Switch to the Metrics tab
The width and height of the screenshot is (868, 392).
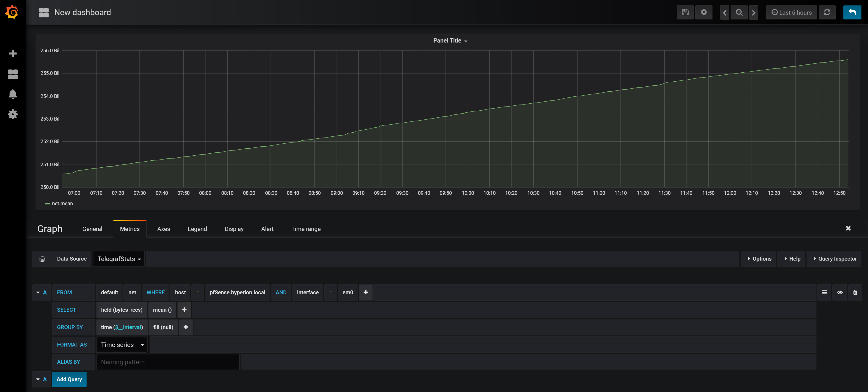(x=130, y=229)
